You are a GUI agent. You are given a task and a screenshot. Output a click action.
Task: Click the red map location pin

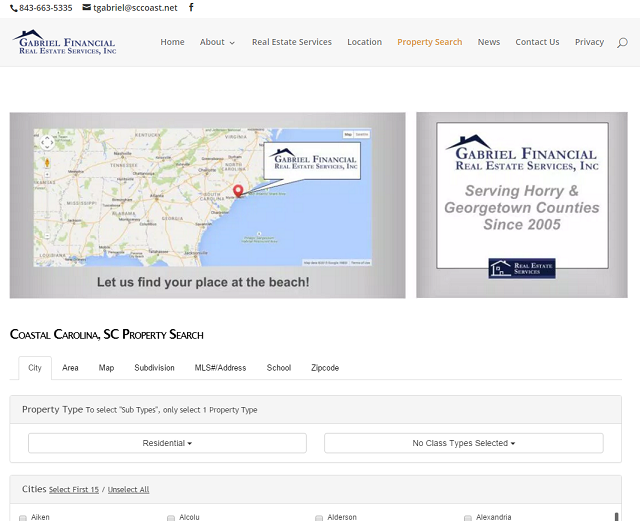tap(238, 191)
